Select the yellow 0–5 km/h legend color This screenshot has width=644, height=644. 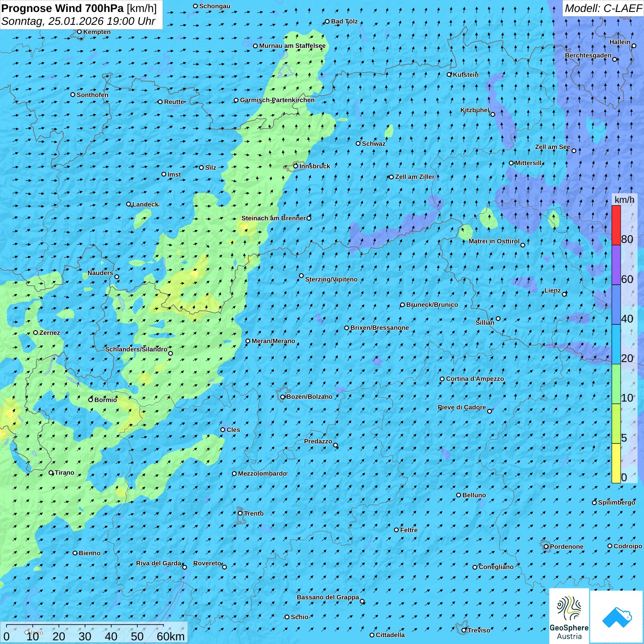click(x=616, y=463)
